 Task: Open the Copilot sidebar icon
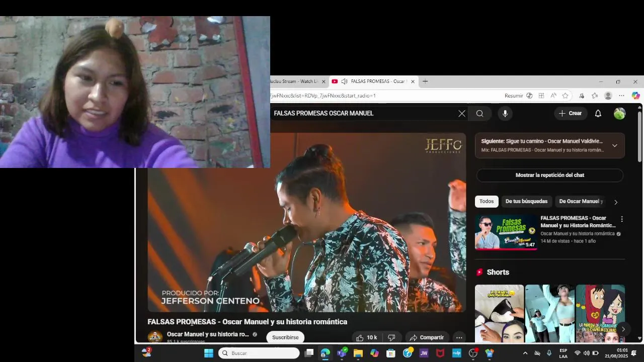point(636,96)
